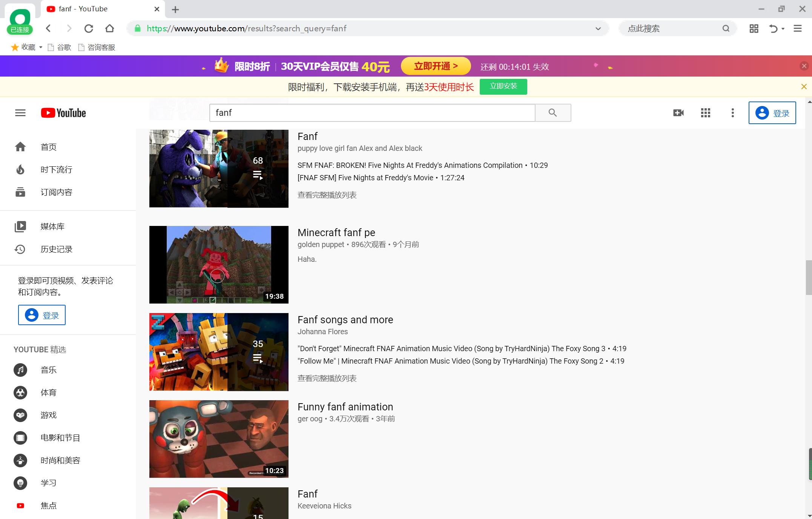This screenshot has height=519, width=812.
Task: Click the 立即开通 VIP button
Action: tap(436, 66)
